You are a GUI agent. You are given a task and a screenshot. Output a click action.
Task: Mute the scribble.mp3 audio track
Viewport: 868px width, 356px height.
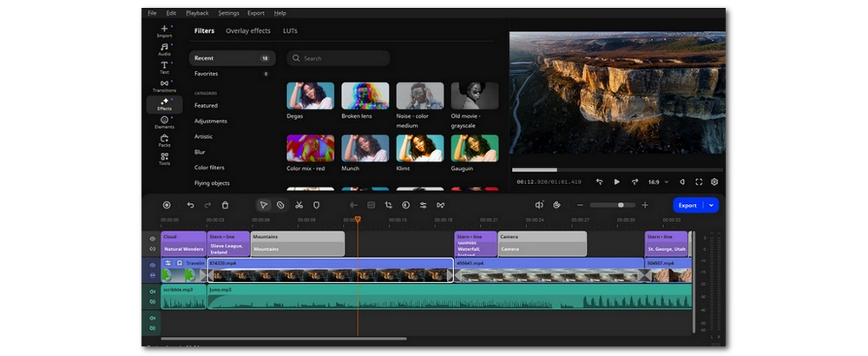pyautogui.click(x=153, y=293)
